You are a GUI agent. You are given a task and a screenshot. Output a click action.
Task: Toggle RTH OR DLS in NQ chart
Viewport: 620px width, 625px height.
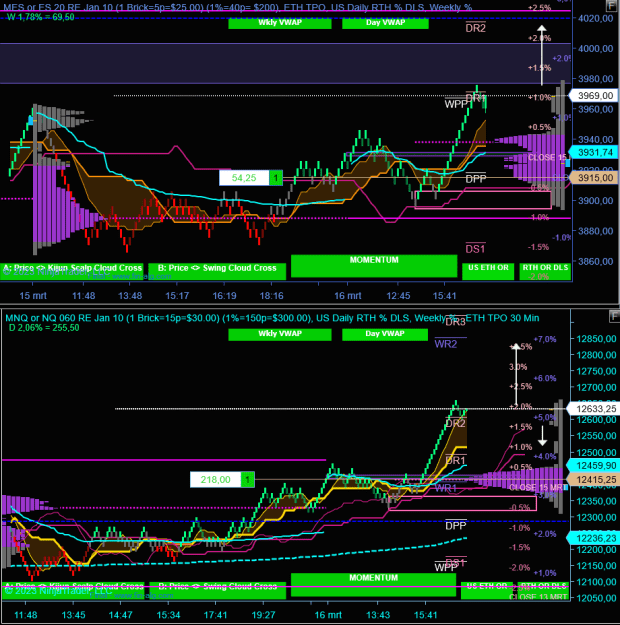coord(544,591)
